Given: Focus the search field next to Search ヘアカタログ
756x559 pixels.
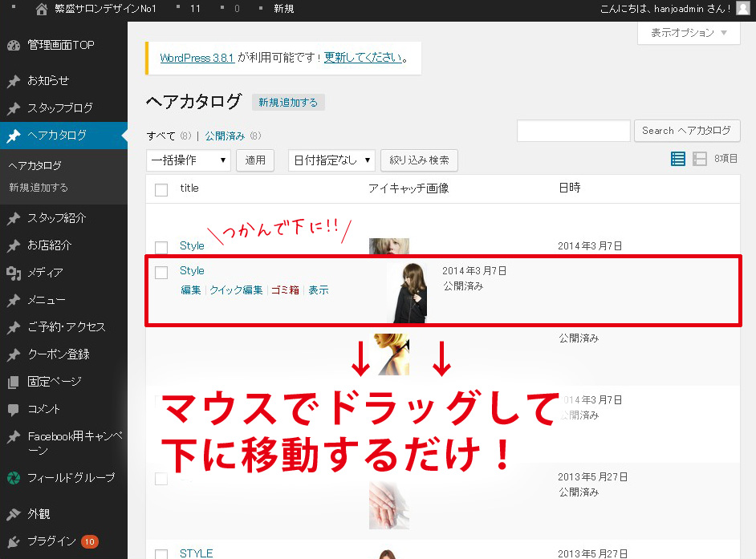Looking at the screenshot, I should tap(573, 131).
